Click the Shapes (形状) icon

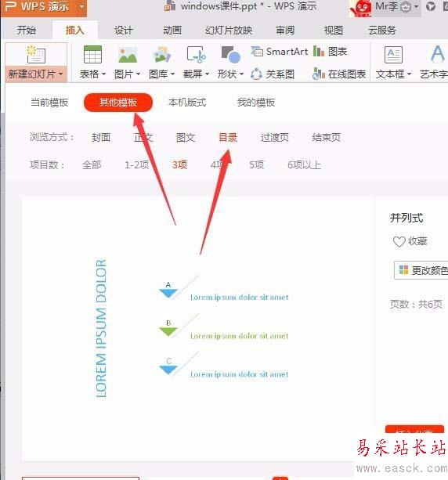230,55
